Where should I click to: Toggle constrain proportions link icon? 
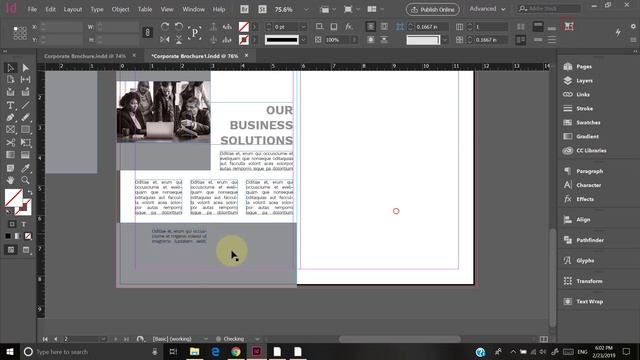pyautogui.click(x=148, y=33)
